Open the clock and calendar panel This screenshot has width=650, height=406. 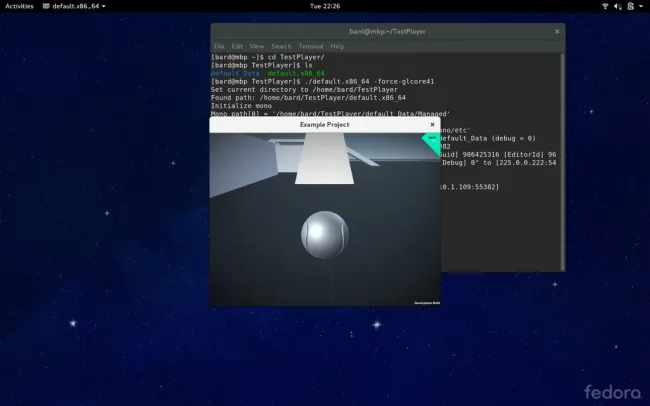[x=325, y=6]
